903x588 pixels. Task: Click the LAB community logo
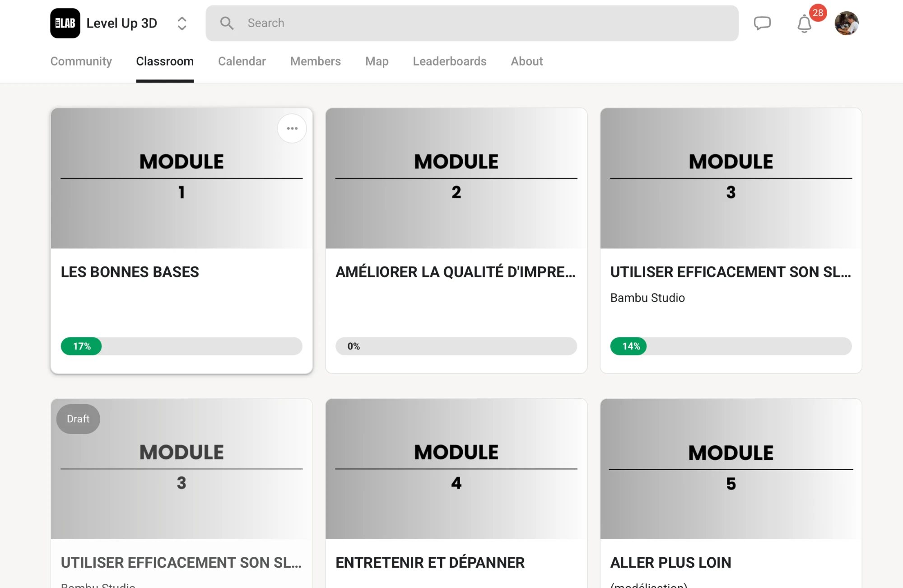click(65, 23)
